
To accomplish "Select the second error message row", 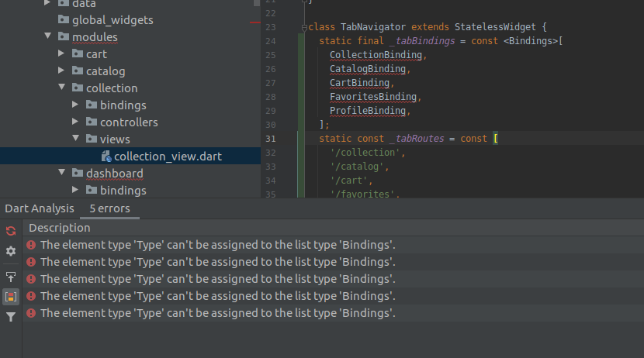I will pos(333,262).
